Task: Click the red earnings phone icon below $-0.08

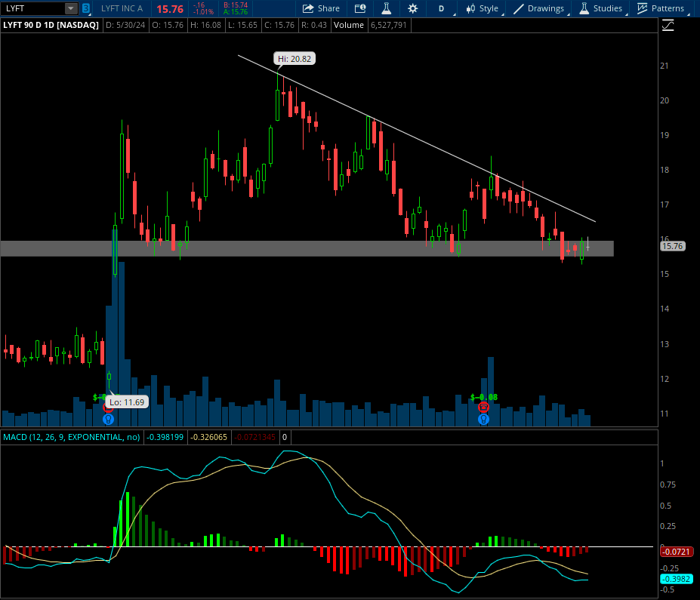Action: [483, 408]
